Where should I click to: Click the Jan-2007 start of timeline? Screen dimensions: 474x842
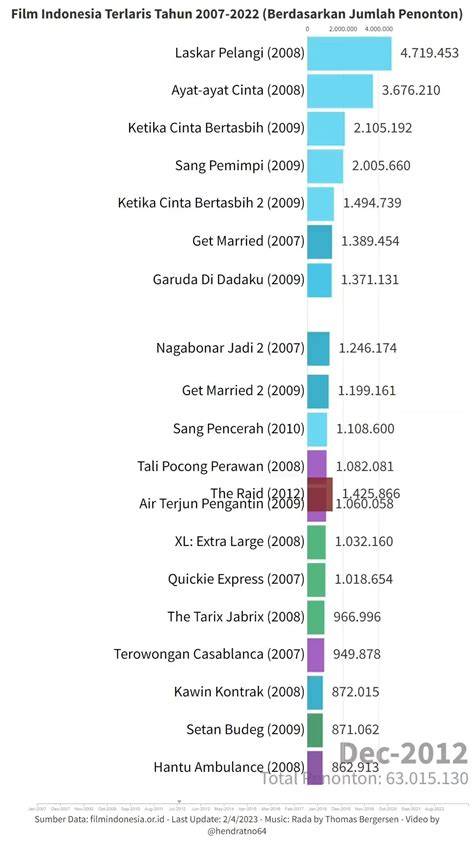click(x=36, y=807)
